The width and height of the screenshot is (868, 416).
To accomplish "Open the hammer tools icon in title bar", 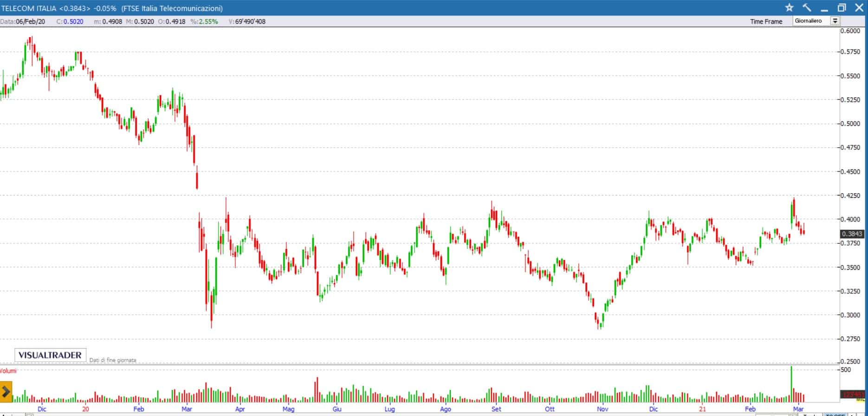I will click(x=807, y=7).
